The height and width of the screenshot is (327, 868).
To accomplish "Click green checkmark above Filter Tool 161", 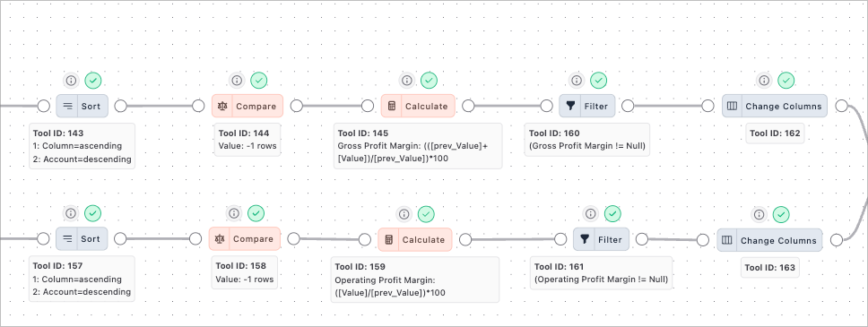I will click(x=612, y=213).
